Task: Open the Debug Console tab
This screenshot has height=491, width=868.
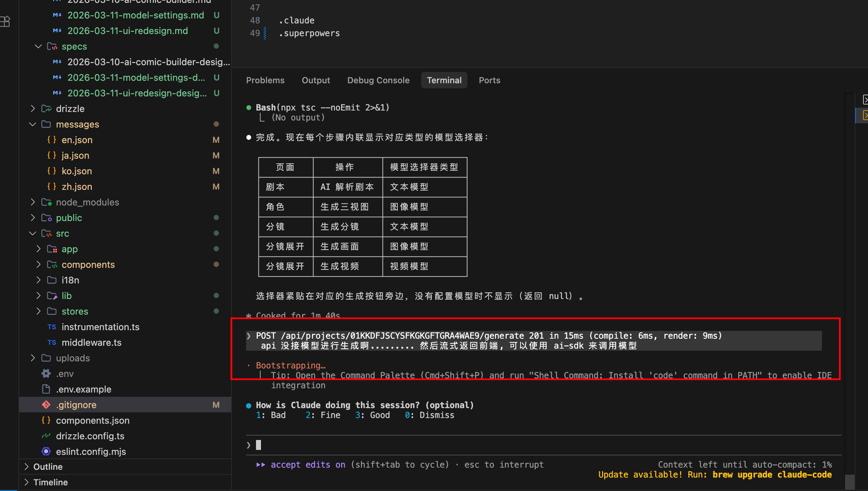Action: [378, 80]
